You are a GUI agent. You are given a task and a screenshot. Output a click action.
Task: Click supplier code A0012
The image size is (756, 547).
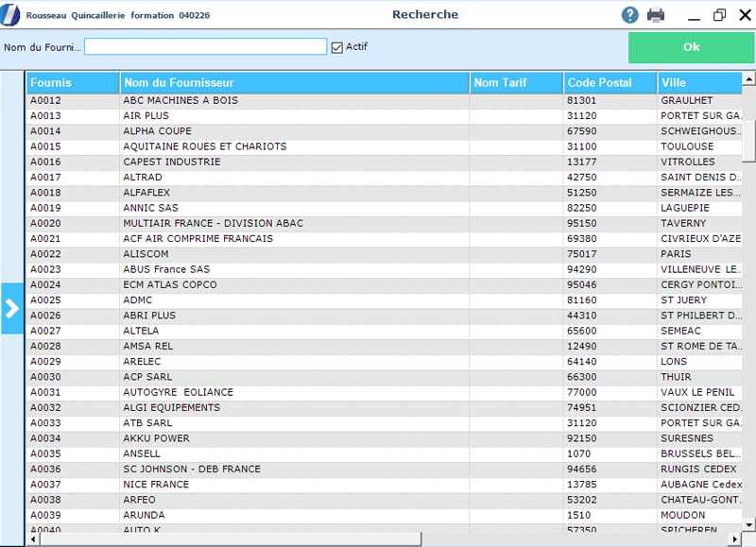coord(45,100)
